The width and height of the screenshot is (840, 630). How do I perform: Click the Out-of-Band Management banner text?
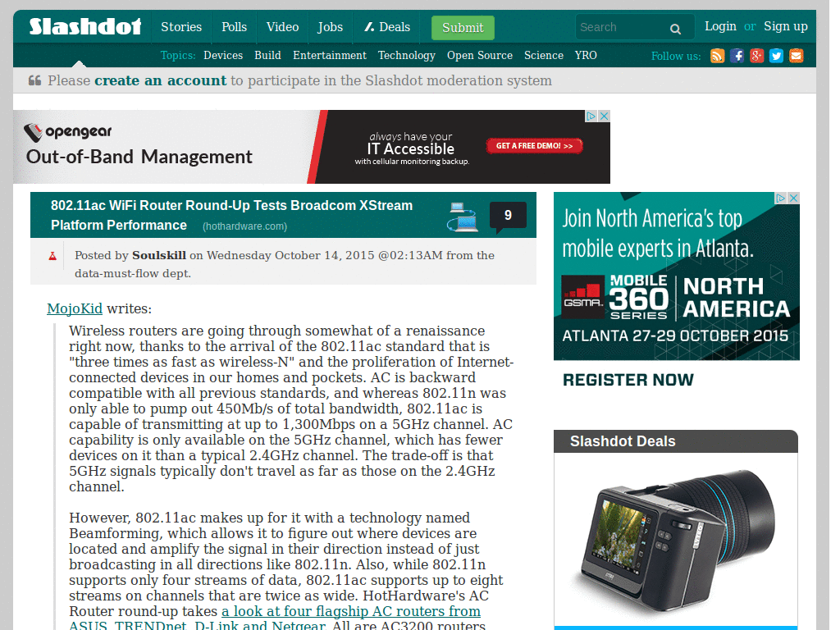(x=139, y=157)
